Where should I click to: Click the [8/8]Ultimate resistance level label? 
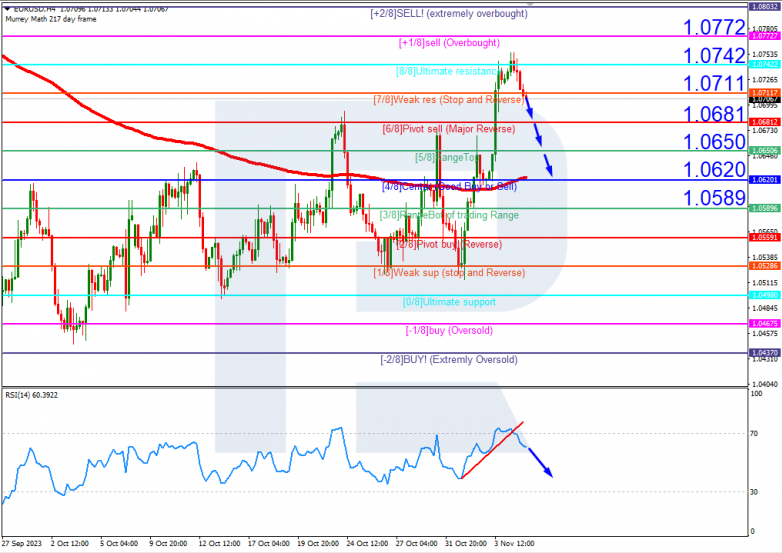click(449, 71)
